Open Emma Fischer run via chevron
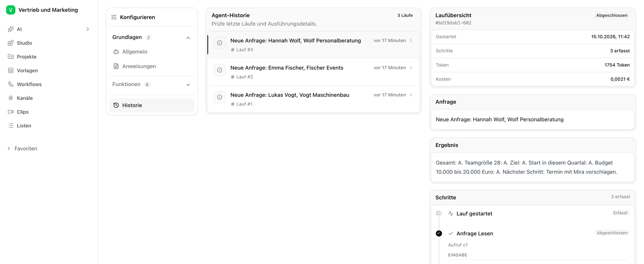644x264 pixels. coord(411,68)
